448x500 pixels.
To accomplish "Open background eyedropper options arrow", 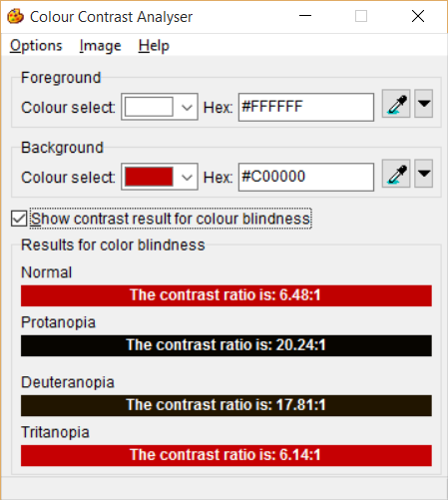I will [x=423, y=174].
